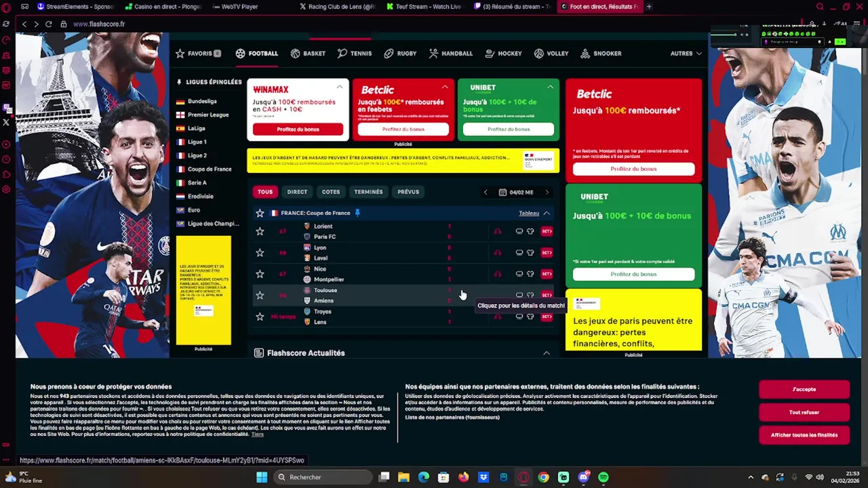This screenshot has height=488, width=868.
Task: Click the pin icon beside Coupe de France
Action: 357,213
